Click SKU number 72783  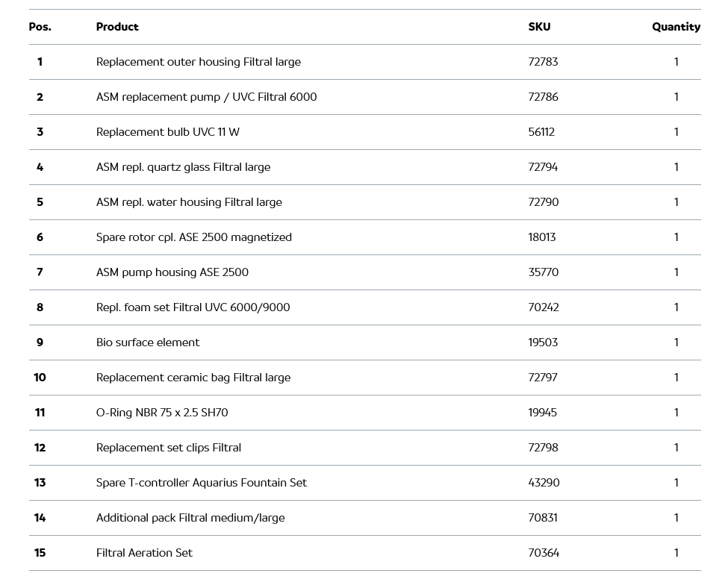click(x=543, y=62)
